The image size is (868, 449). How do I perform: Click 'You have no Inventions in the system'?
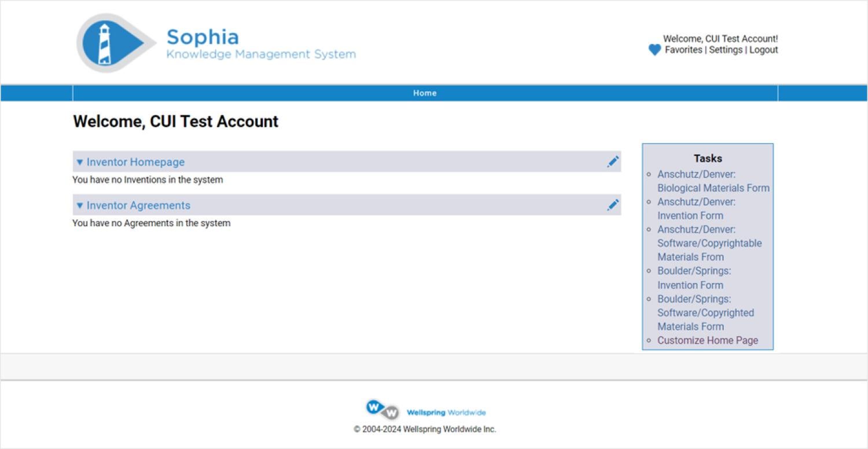click(x=148, y=179)
